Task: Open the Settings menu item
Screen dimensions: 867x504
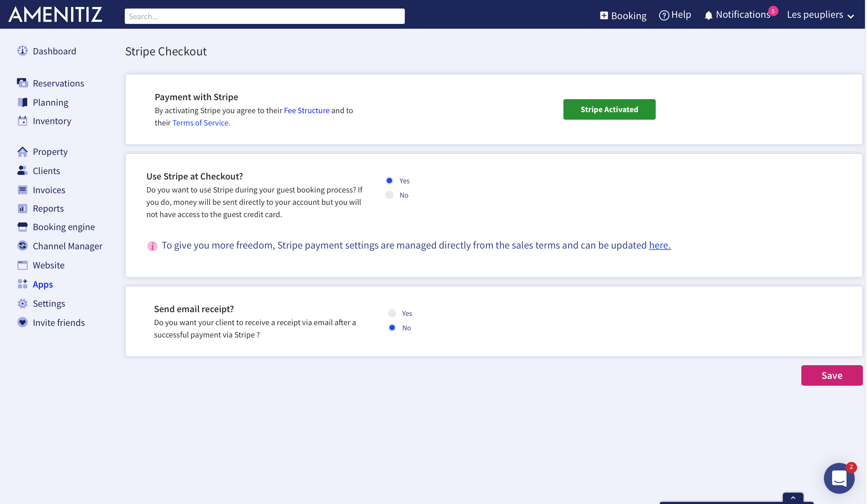Action: 49,303
